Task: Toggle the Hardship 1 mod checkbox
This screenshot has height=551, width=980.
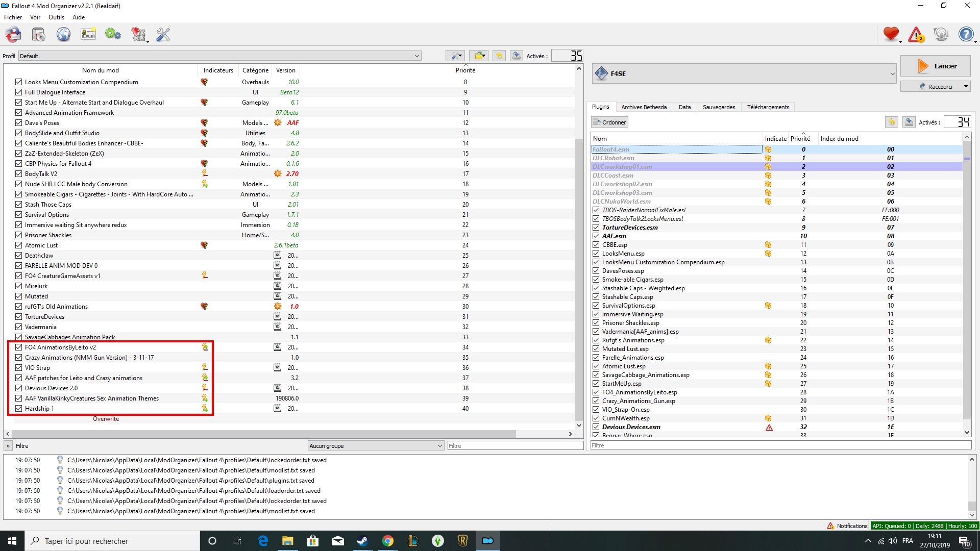Action: (x=19, y=408)
